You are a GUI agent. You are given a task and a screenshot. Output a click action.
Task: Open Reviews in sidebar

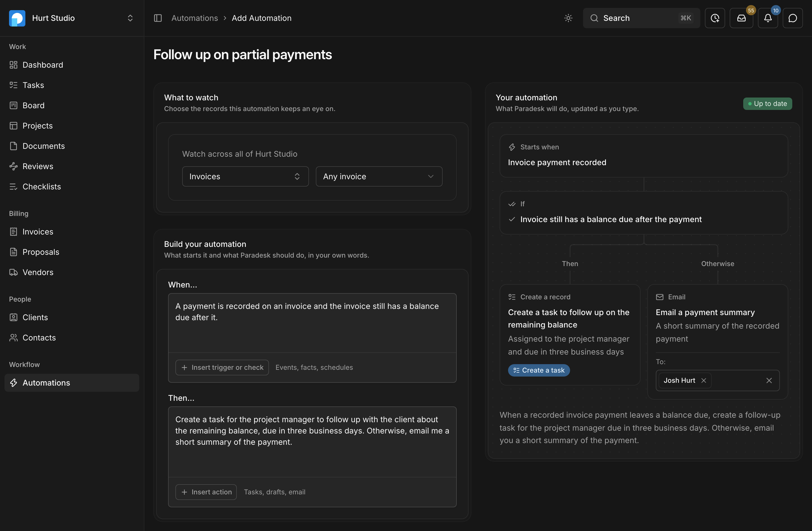point(72,166)
